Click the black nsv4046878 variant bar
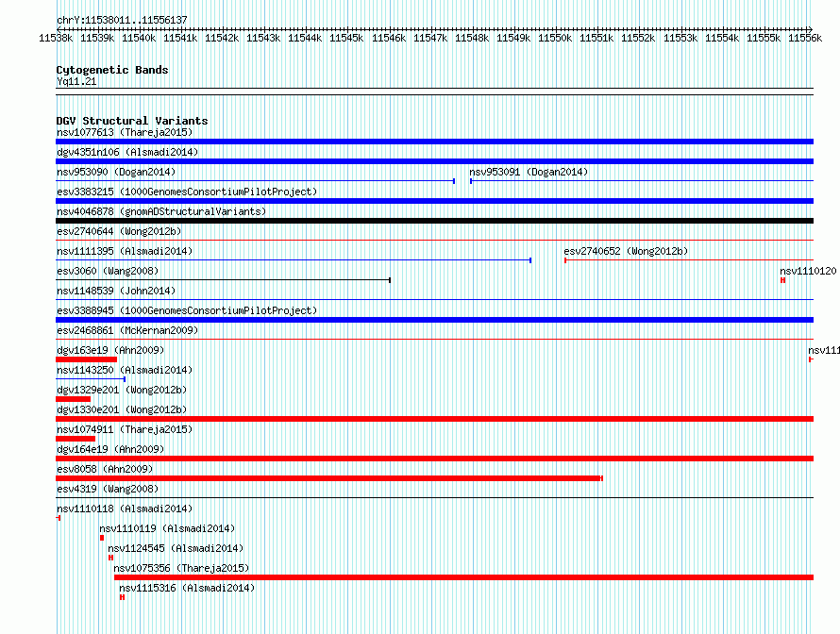840x634 pixels. point(434,221)
